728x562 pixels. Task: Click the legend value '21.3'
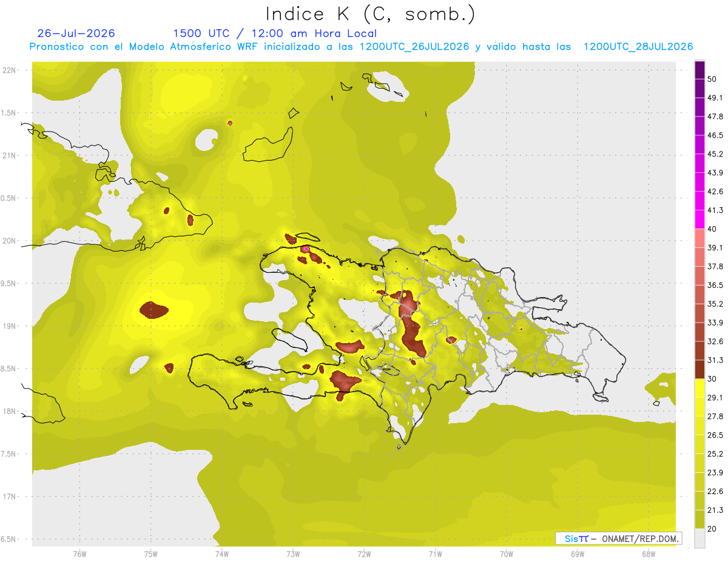[715, 510]
